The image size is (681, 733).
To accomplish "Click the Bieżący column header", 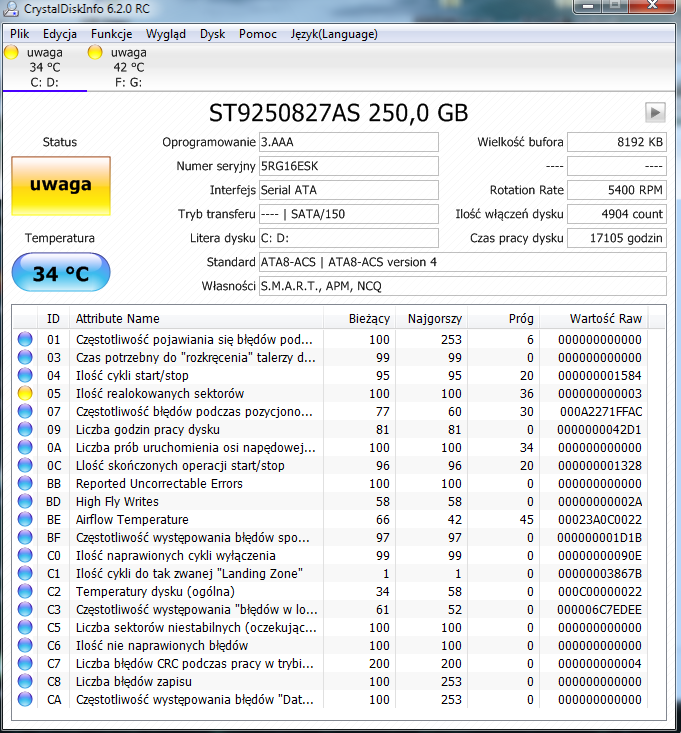I will tap(359, 319).
